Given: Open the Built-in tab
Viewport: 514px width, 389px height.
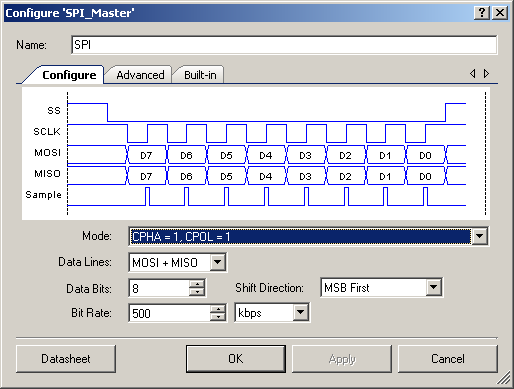Looking at the screenshot, I should coord(200,75).
